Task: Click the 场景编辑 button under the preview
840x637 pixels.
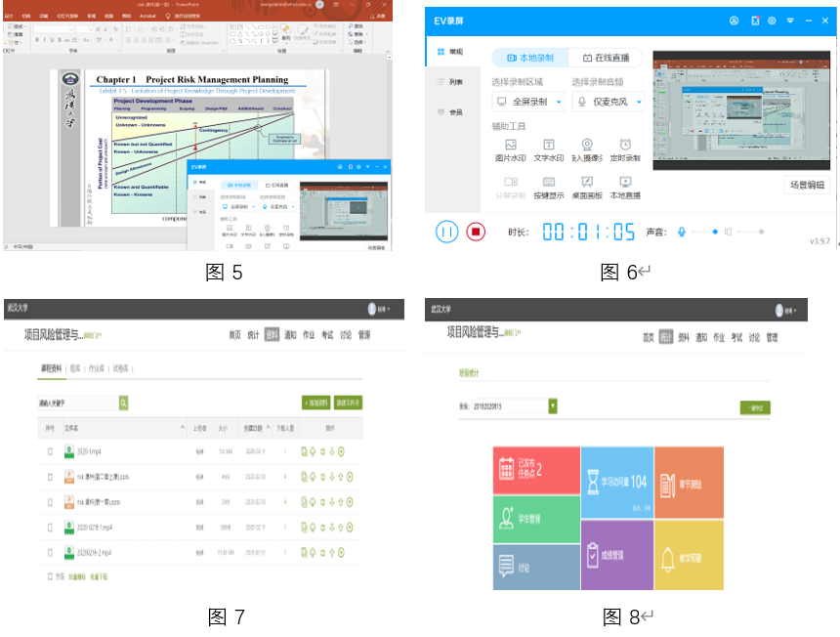Action: click(806, 185)
